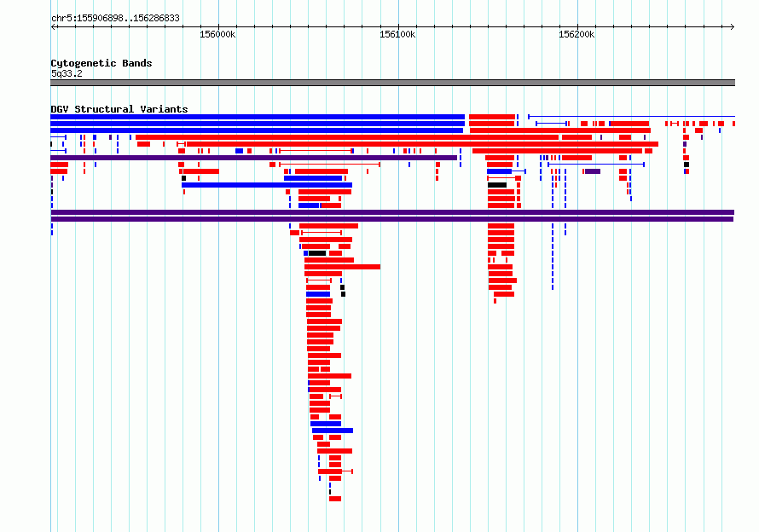Click the gray 5q33.2 cytogenetic band bar
Viewport: 759px width, 532px height.
pyautogui.click(x=392, y=83)
